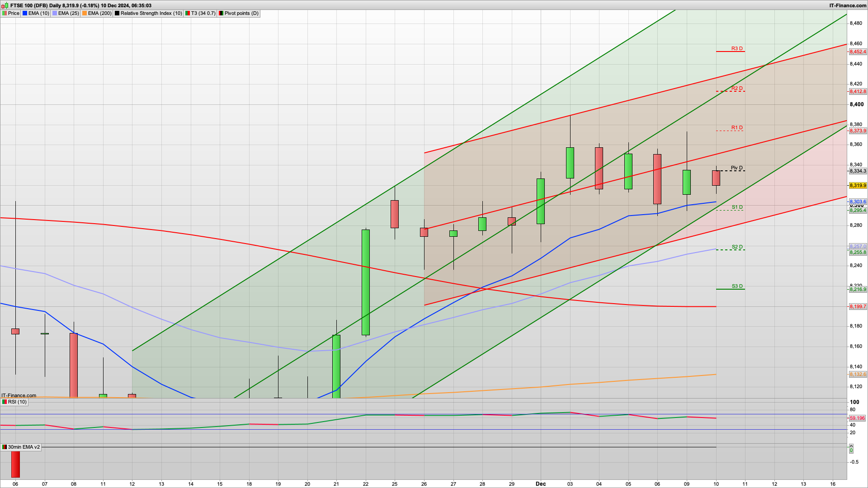Toggle EMA (200) indicator visibility

click(84, 13)
